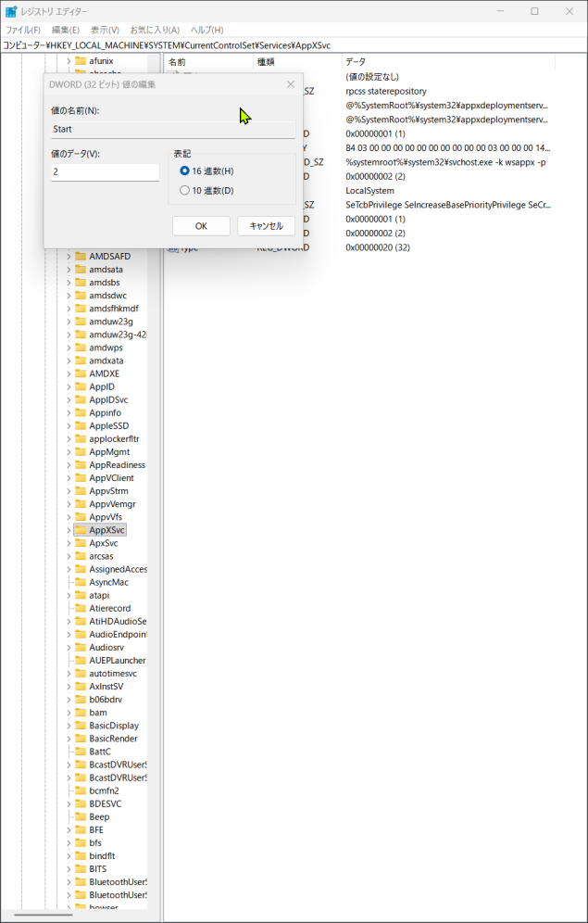Click the AMDSAFD folder icon
Image resolution: width=588 pixels, height=923 pixels.
point(81,256)
